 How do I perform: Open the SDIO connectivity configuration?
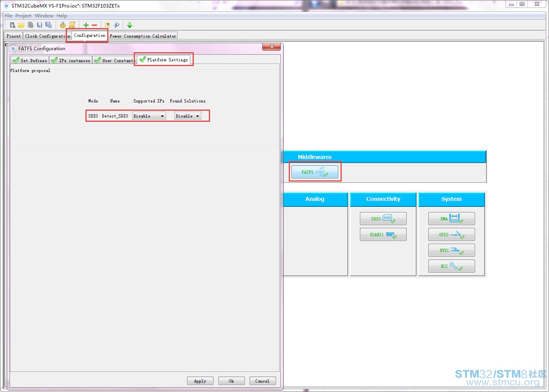pos(383,219)
